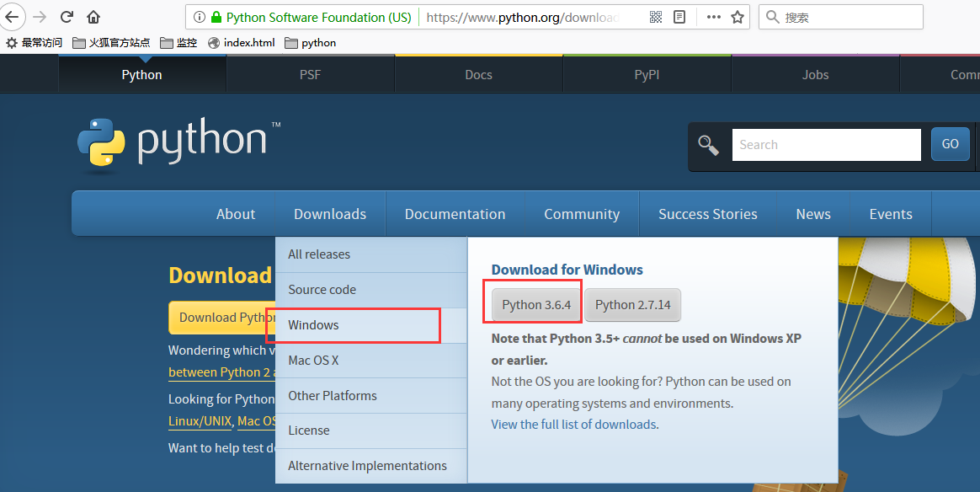Open page actions three-dots menu
Viewport: 980px width, 492px height.
(713, 17)
